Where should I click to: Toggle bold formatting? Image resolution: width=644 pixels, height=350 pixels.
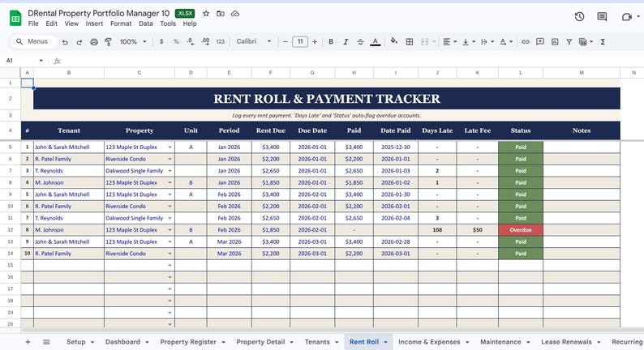click(331, 42)
